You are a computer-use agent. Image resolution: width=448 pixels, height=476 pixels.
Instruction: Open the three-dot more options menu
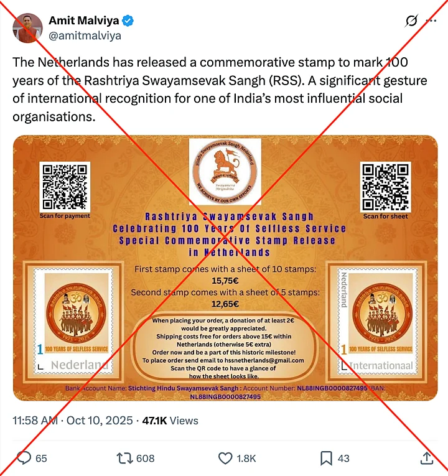pyautogui.click(x=431, y=21)
